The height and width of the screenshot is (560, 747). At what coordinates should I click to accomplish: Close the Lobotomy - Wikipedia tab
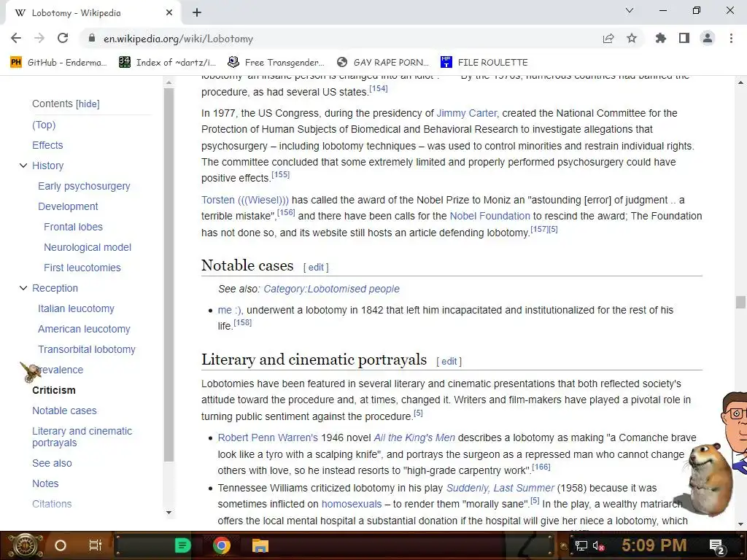pos(169,13)
